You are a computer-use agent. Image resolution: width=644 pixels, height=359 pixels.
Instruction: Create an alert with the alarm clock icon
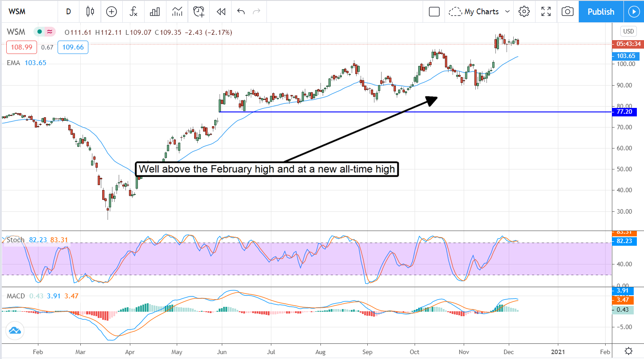pos(199,12)
